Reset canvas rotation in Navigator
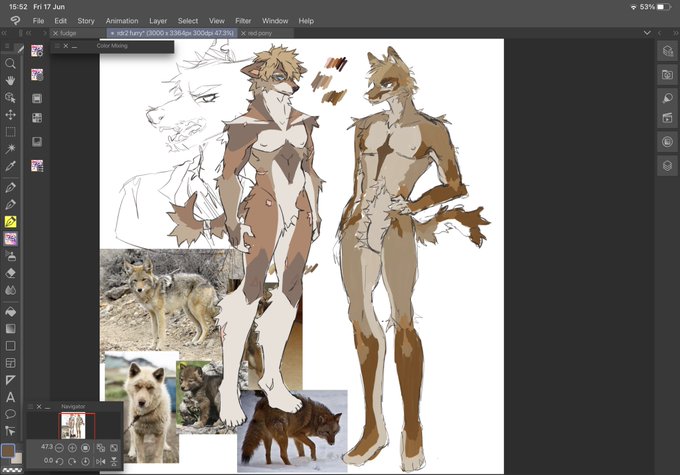Screen dimensions: 680x475 (85, 461)
